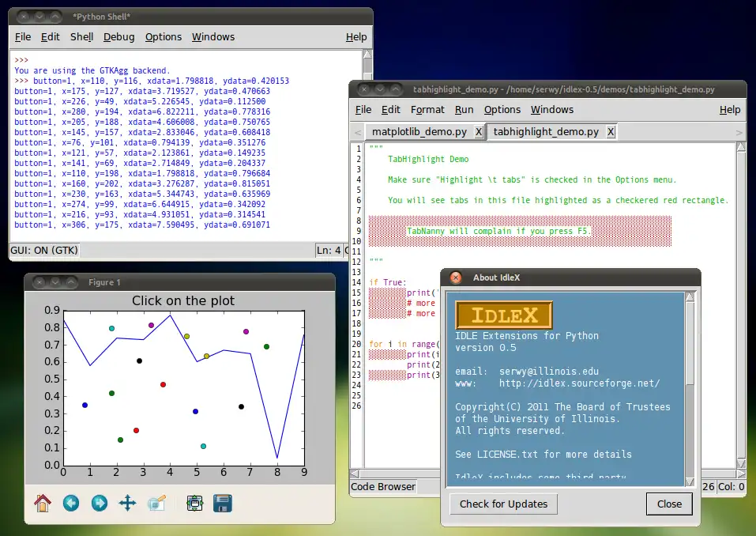Click Close button in About IdleX
Image resolution: width=756 pixels, height=536 pixels.
(x=669, y=504)
